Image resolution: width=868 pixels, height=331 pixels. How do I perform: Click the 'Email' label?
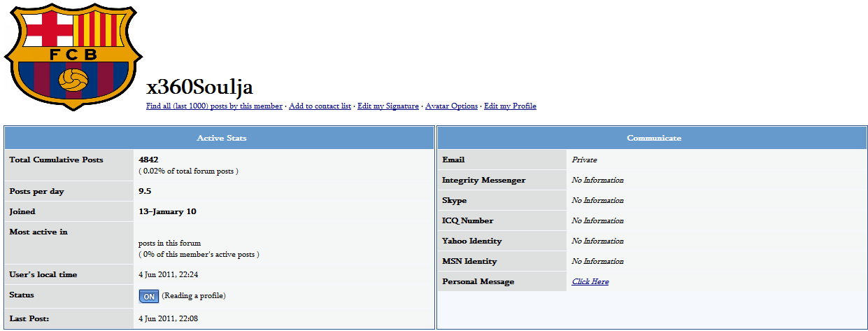[453, 160]
